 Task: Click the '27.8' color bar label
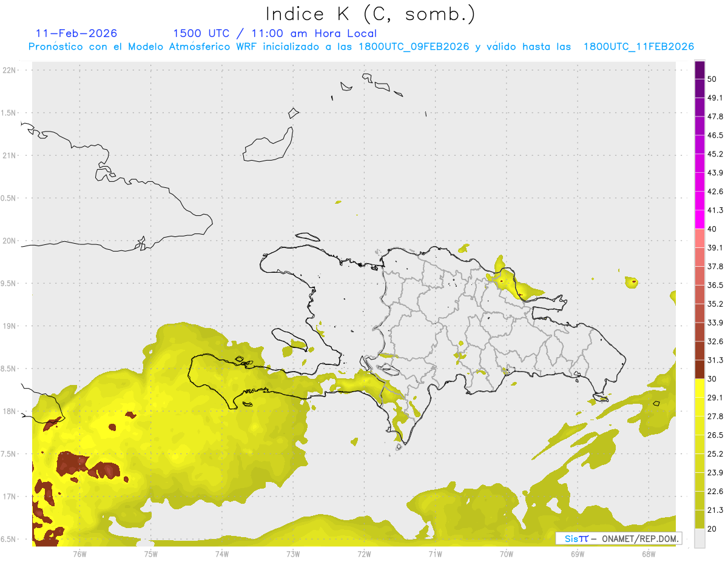(x=716, y=416)
